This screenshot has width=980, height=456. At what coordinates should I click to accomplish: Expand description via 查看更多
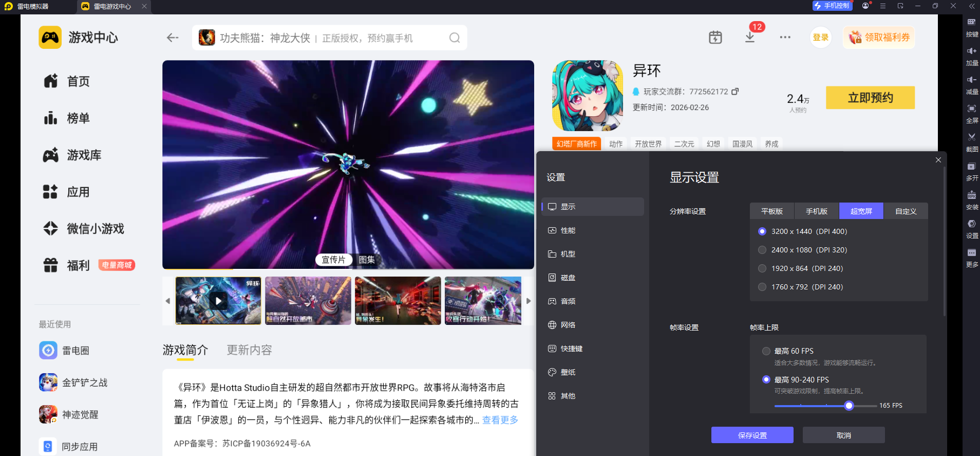point(500,420)
